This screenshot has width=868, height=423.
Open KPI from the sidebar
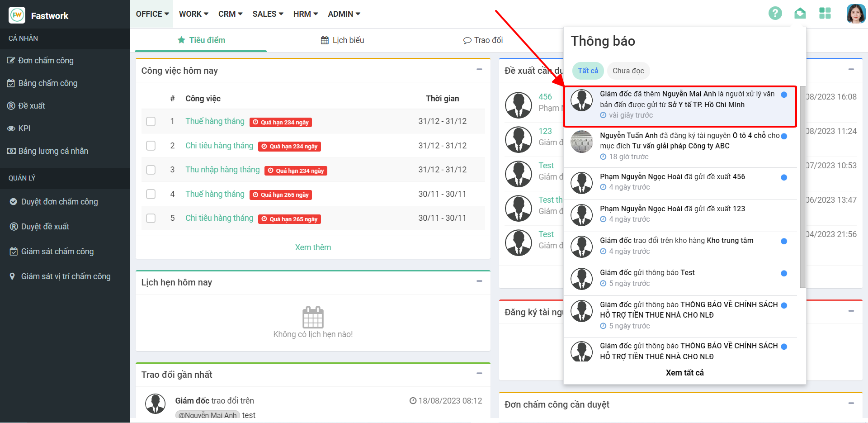point(24,128)
